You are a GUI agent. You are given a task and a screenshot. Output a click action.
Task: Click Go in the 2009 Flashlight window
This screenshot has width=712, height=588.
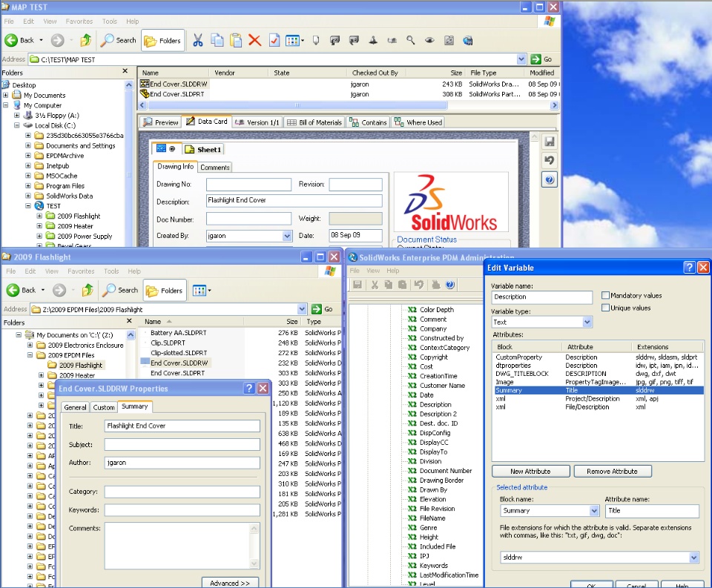(323, 309)
